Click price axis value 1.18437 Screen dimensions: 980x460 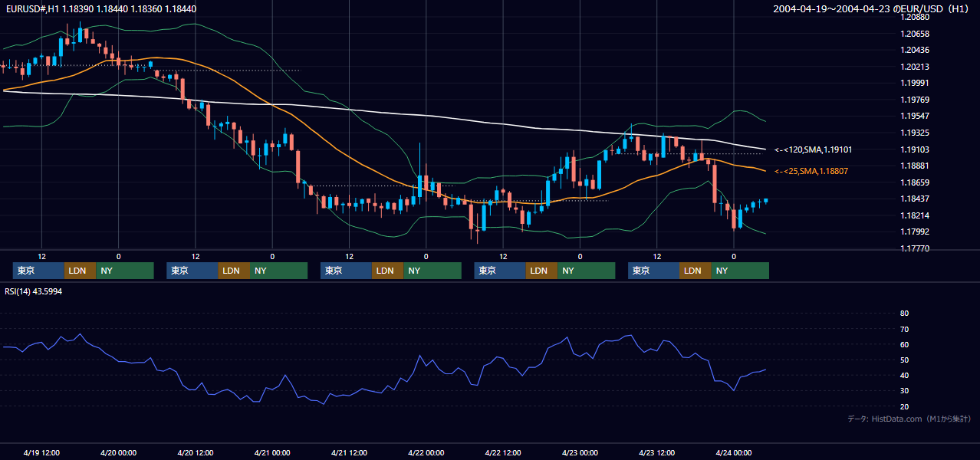point(915,199)
